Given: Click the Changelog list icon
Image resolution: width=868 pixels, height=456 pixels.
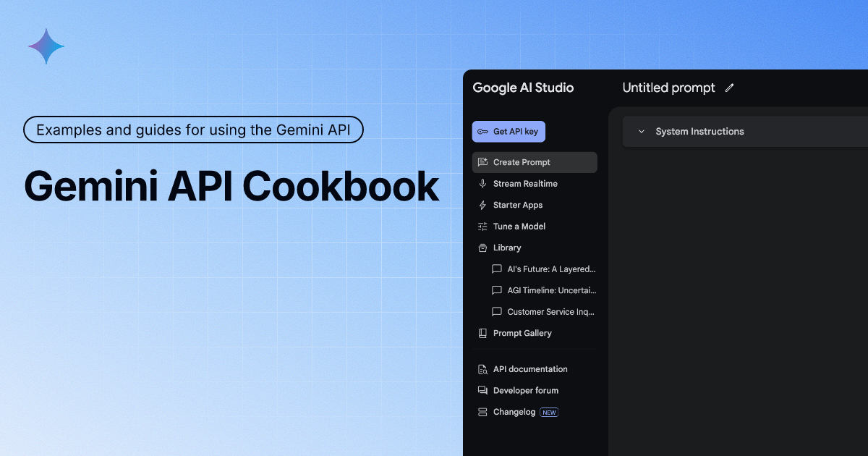Looking at the screenshot, I should tap(482, 412).
